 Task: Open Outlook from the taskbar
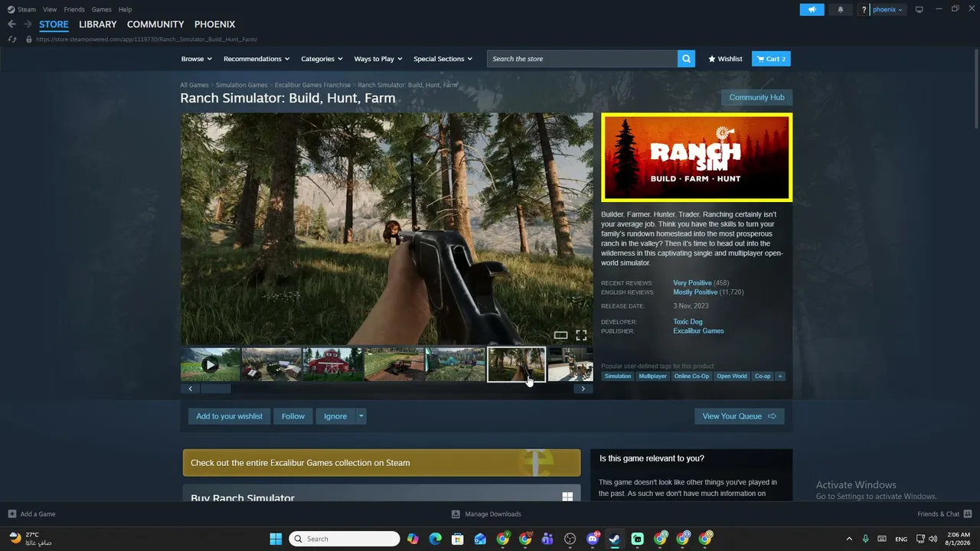click(x=480, y=539)
